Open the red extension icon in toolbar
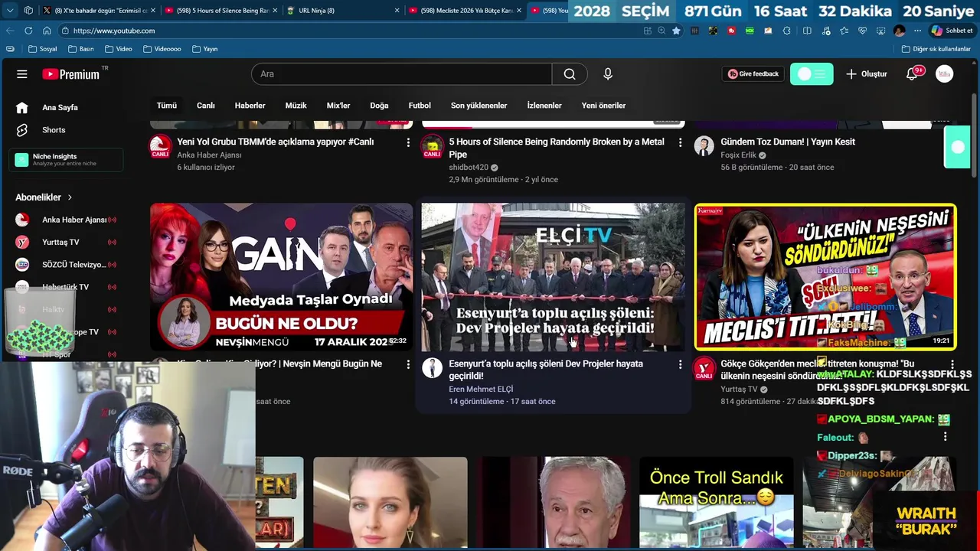Screen dimensions: 980x551 tap(731, 31)
